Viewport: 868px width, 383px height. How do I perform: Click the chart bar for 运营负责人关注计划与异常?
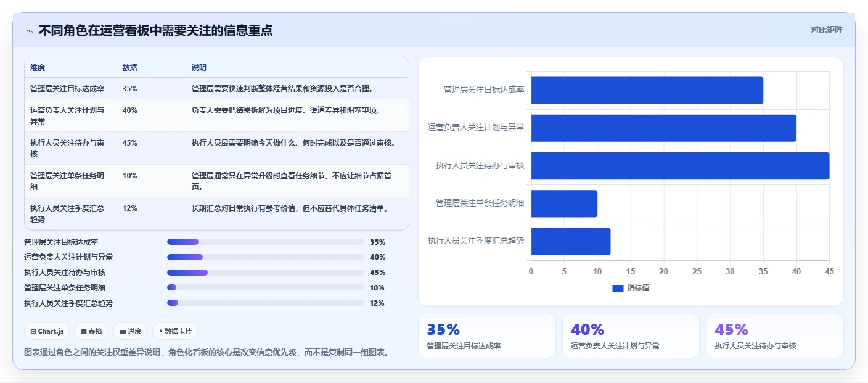[664, 128]
